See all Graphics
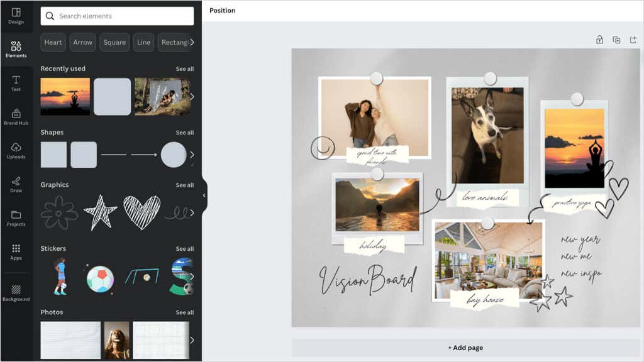 [x=185, y=185]
